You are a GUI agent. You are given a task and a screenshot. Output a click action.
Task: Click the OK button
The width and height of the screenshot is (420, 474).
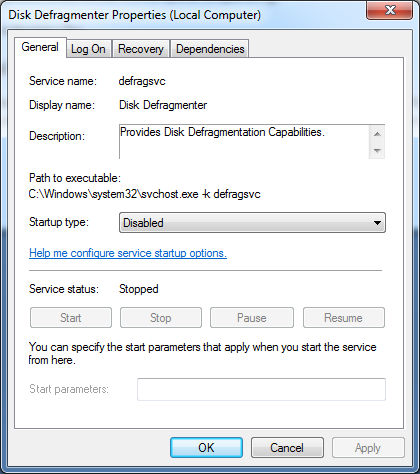coord(206,448)
